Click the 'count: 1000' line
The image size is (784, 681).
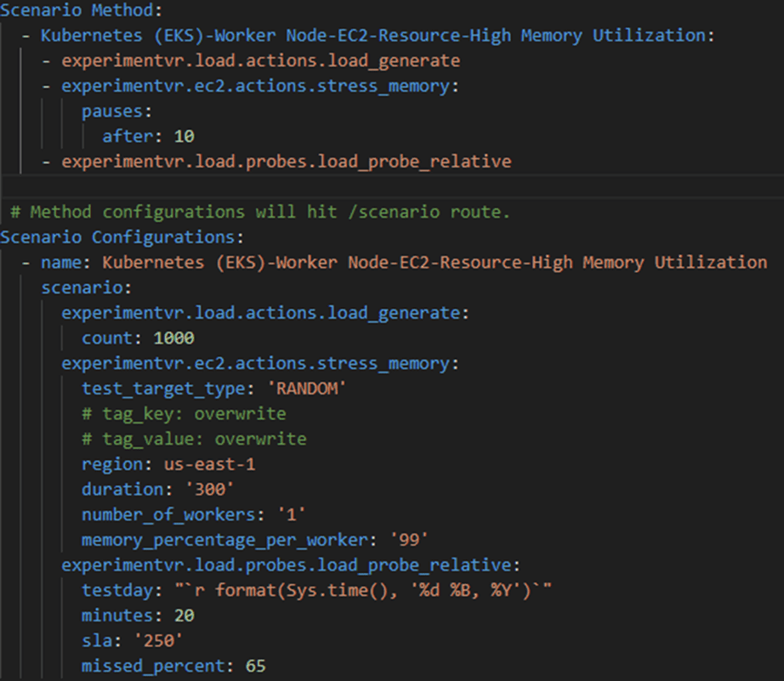(138, 338)
